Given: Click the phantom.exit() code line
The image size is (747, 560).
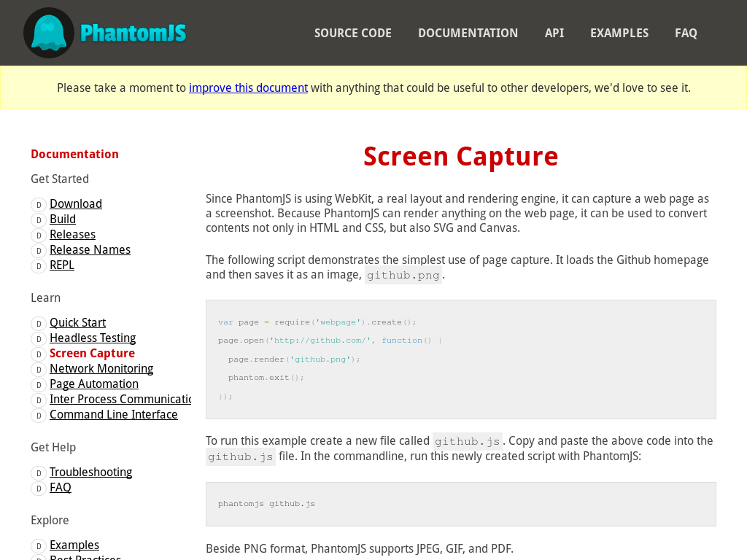Looking at the screenshot, I should pyautogui.click(x=266, y=378).
